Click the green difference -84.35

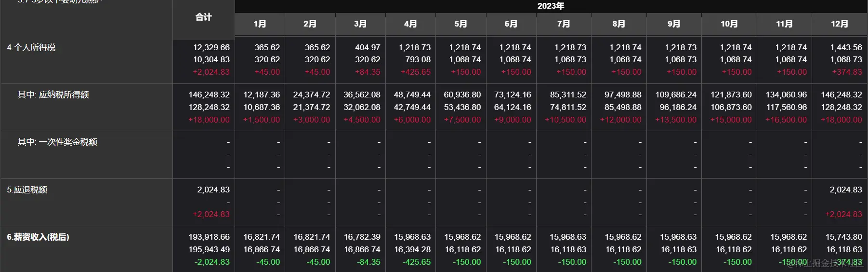tap(368, 262)
